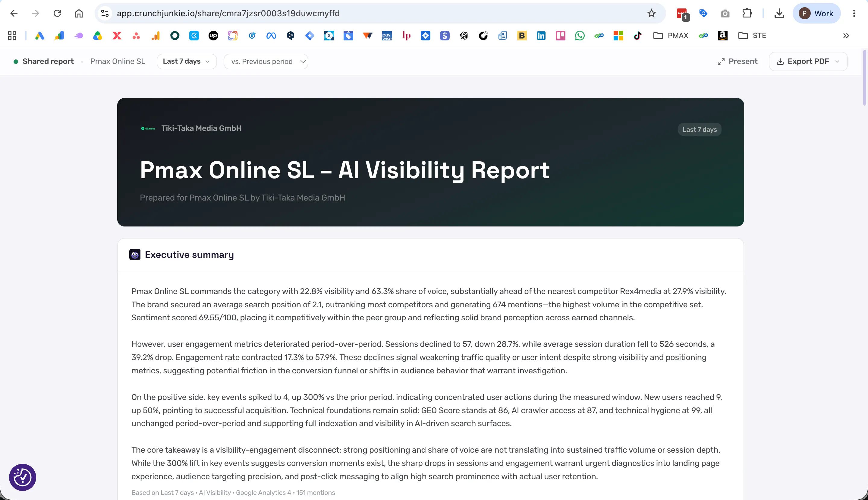Viewport: 868px width, 500px height.
Task: Open the Chrome three-dot menu
Action: click(x=854, y=13)
